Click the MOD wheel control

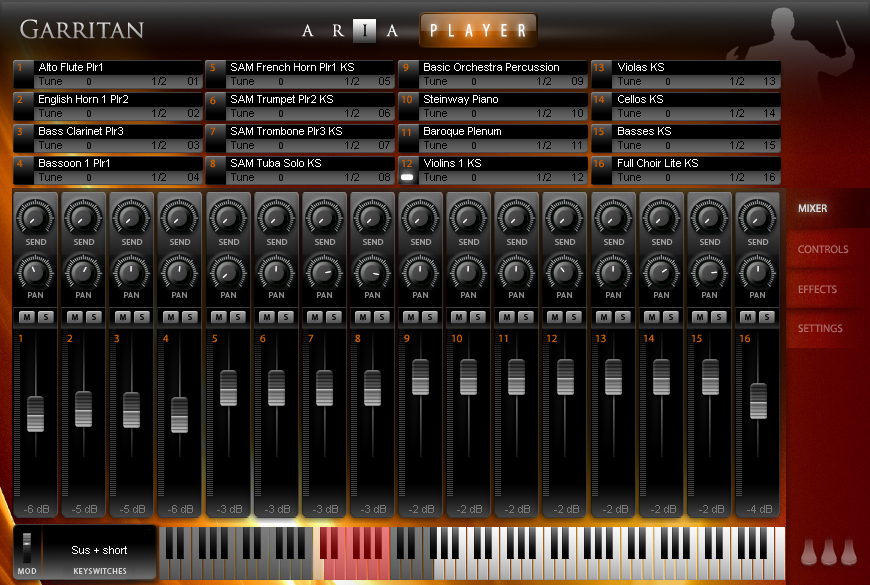[27, 548]
